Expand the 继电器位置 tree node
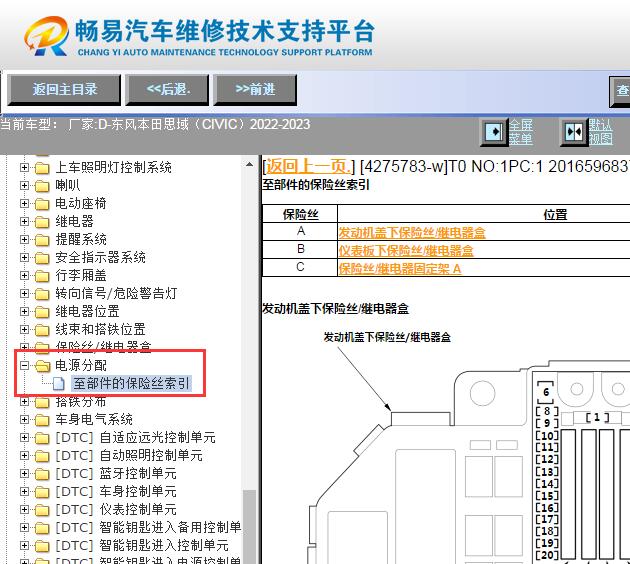Viewport: 630px width, 564px height. coord(25,312)
